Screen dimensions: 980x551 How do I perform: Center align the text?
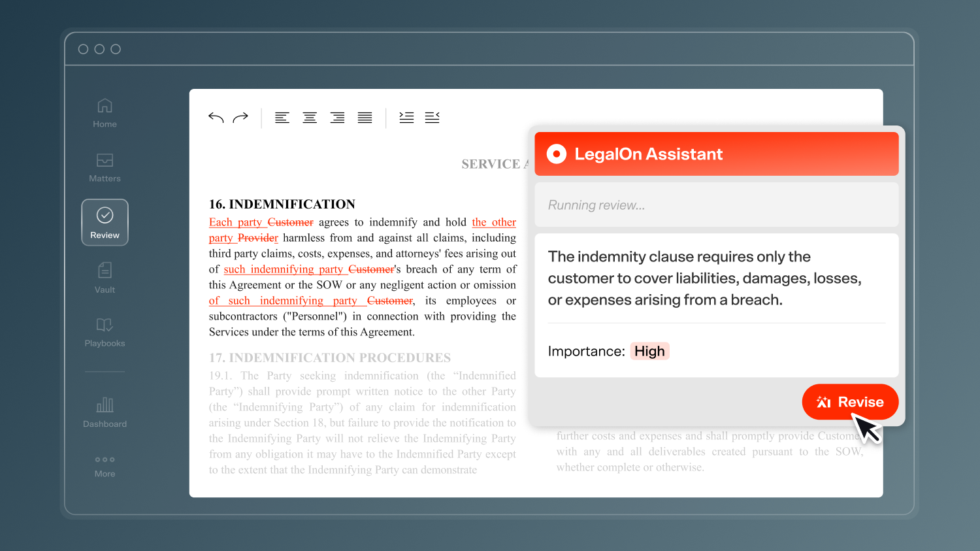tap(310, 118)
